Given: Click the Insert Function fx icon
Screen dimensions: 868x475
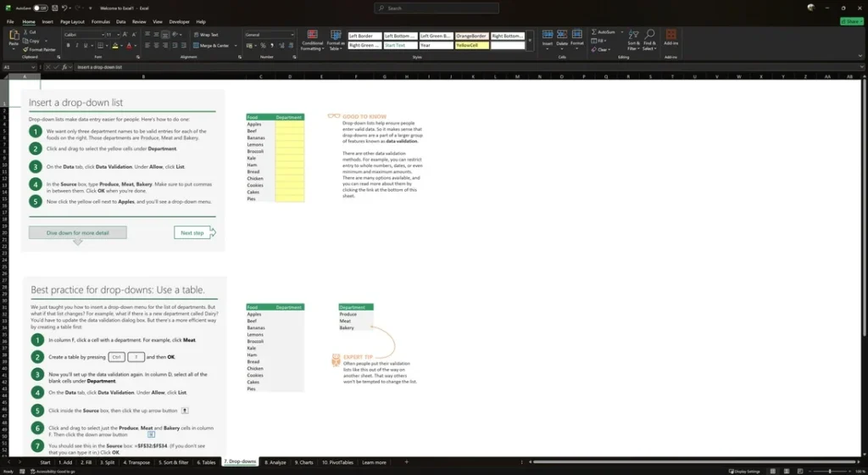Looking at the screenshot, I should pyautogui.click(x=64, y=67).
